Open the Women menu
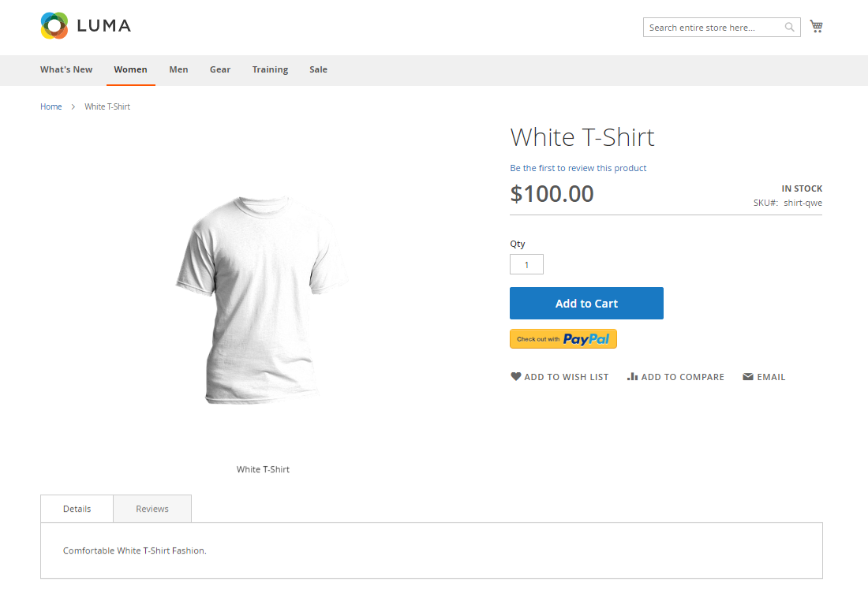Screen dimensions: 868x612 pos(131,69)
